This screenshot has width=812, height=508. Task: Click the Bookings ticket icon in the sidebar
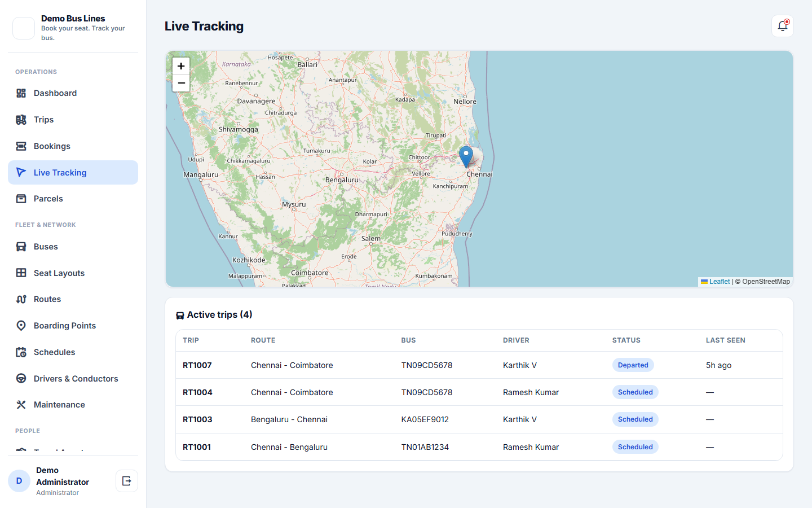(21, 146)
